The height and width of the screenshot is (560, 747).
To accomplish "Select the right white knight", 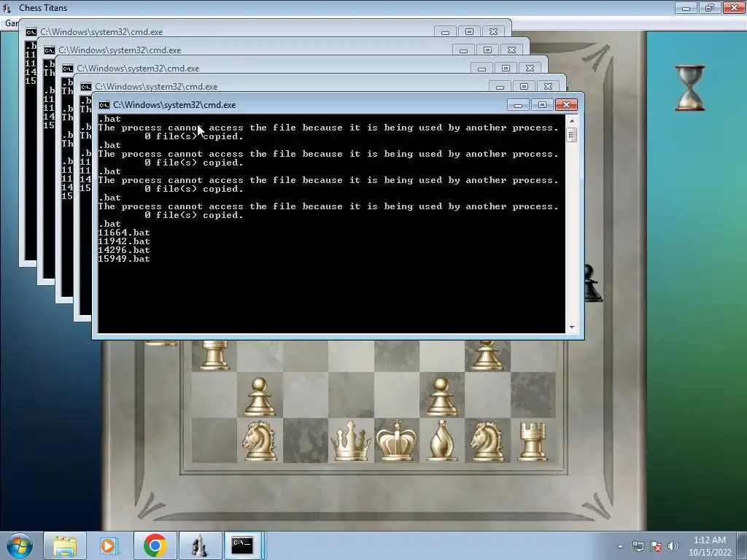I will click(487, 441).
